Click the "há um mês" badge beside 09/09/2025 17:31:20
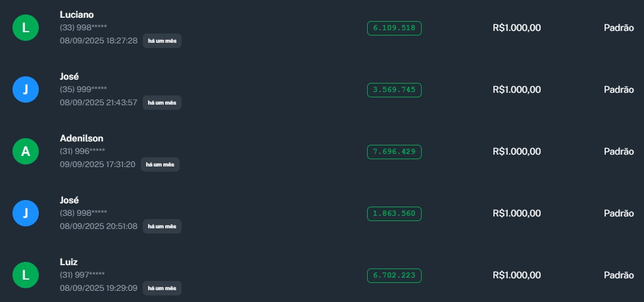The height and width of the screenshot is (302, 644). [160, 164]
